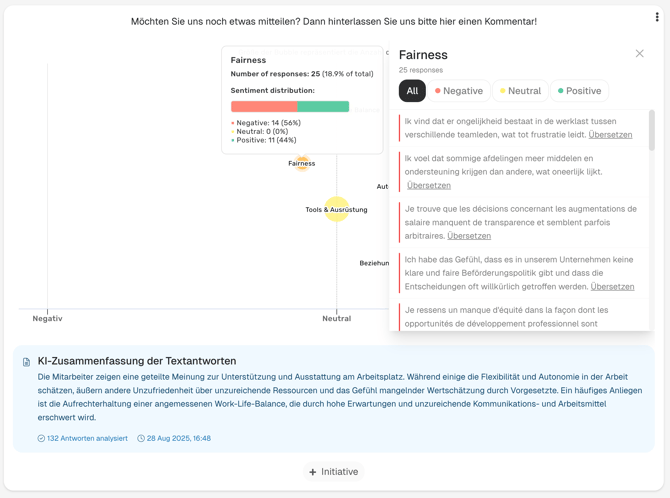Click the Tools & Ausrüstung yellow bubble

[x=337, y=209]
